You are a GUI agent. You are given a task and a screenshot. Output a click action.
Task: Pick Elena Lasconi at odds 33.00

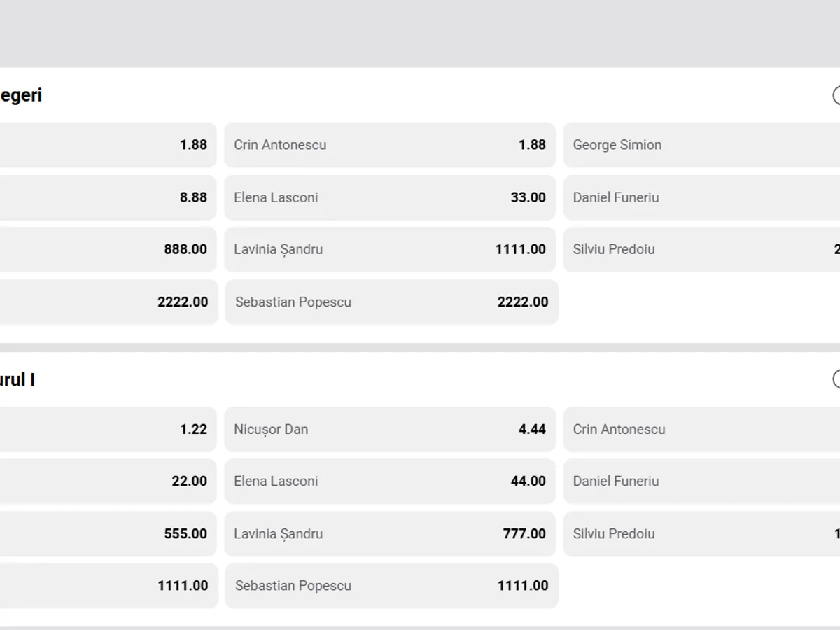389,197
